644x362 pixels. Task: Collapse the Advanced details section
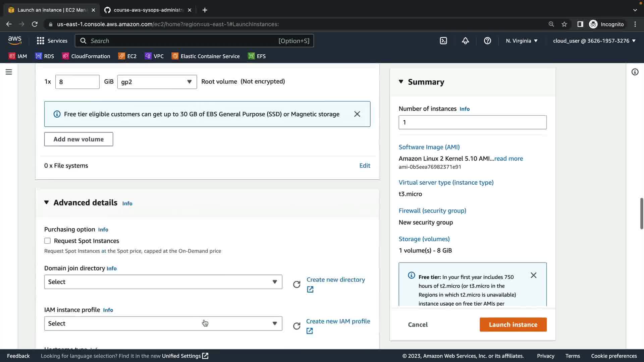pos(47,202)
